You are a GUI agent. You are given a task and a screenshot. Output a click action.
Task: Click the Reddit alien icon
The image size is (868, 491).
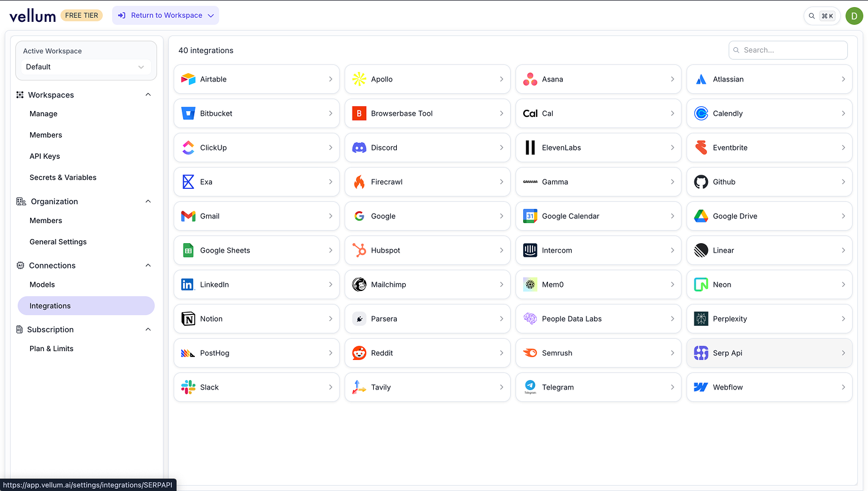(x=359, y=353)
